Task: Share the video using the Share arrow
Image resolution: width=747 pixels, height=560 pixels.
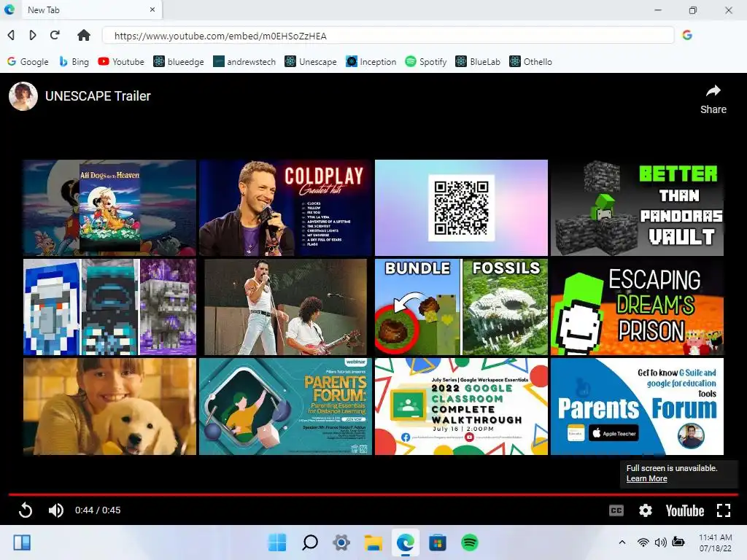Action: 713,99
